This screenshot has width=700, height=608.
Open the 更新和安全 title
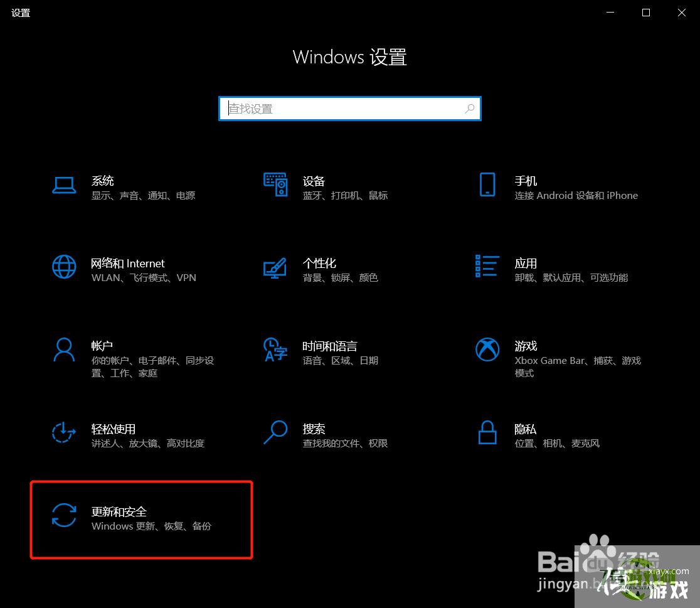[x=119, y=511]
